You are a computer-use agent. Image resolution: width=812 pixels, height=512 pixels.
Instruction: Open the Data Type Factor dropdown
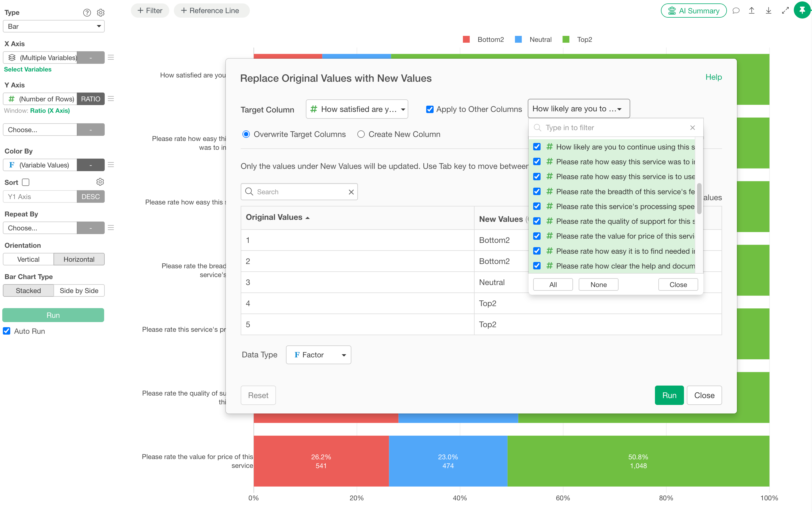318,354
